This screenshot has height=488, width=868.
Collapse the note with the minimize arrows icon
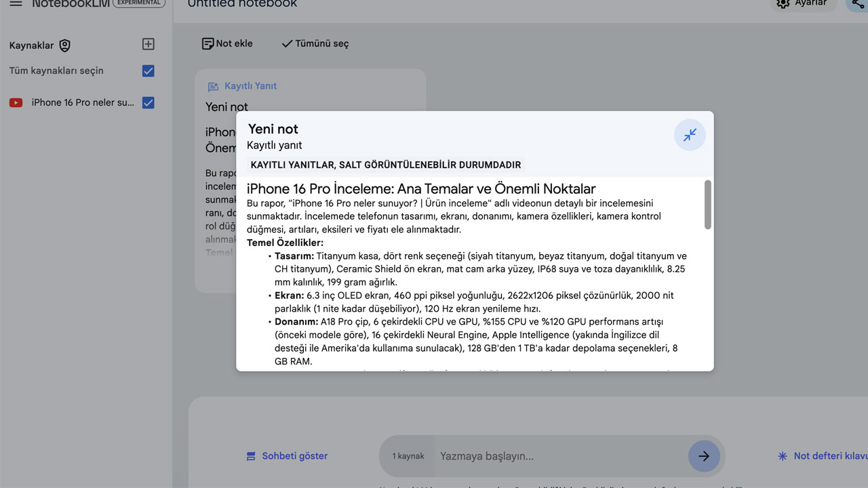click(690, 135)
